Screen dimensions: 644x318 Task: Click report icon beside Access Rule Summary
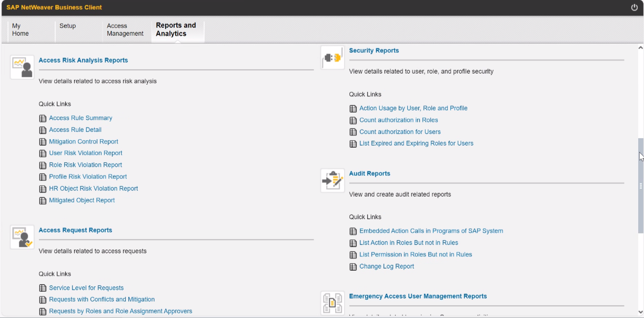click(43, 118)
